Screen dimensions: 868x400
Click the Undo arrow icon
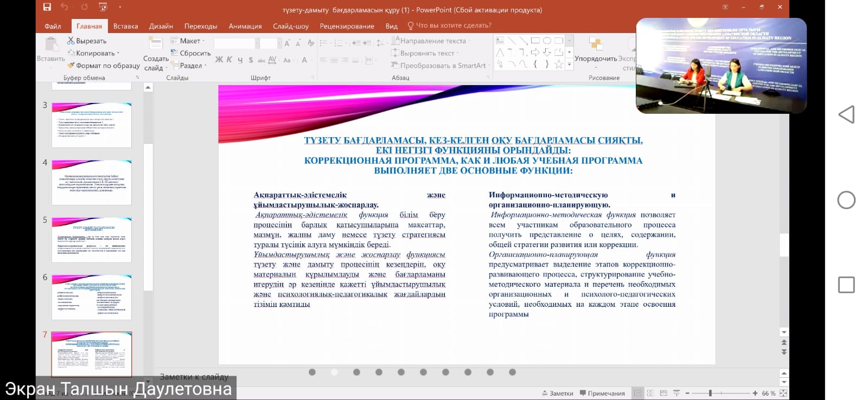click(x=65, y=7)
